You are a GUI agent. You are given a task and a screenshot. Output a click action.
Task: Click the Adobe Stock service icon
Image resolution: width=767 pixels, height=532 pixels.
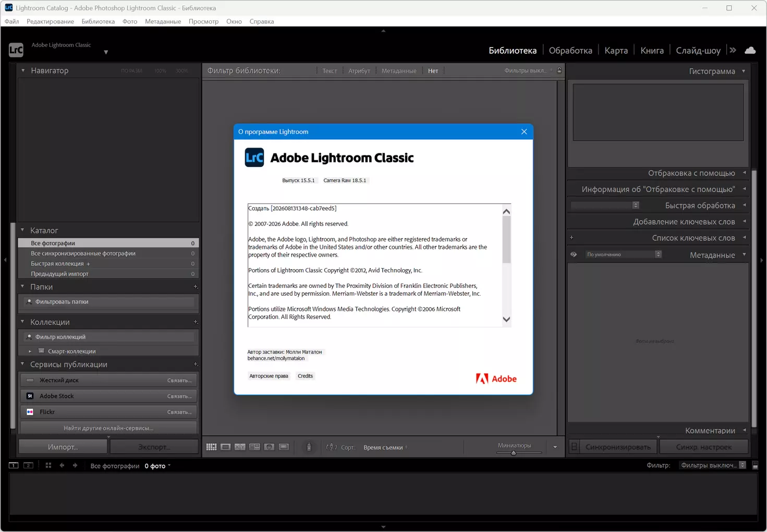pos(30,396)
